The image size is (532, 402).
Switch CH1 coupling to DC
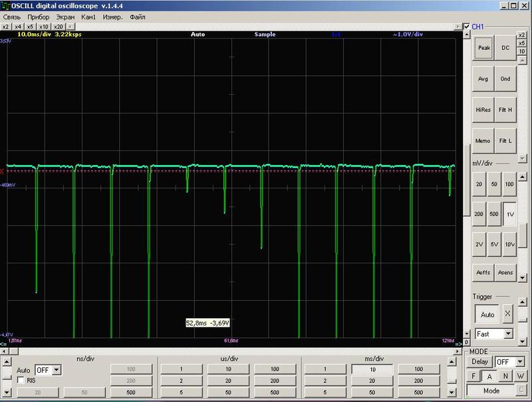tap(505, 48)
